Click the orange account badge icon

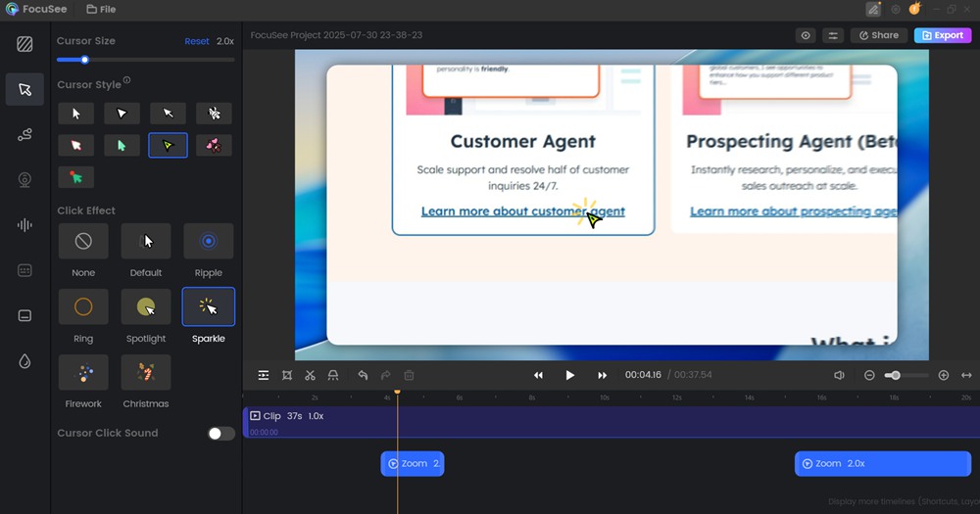915,9
